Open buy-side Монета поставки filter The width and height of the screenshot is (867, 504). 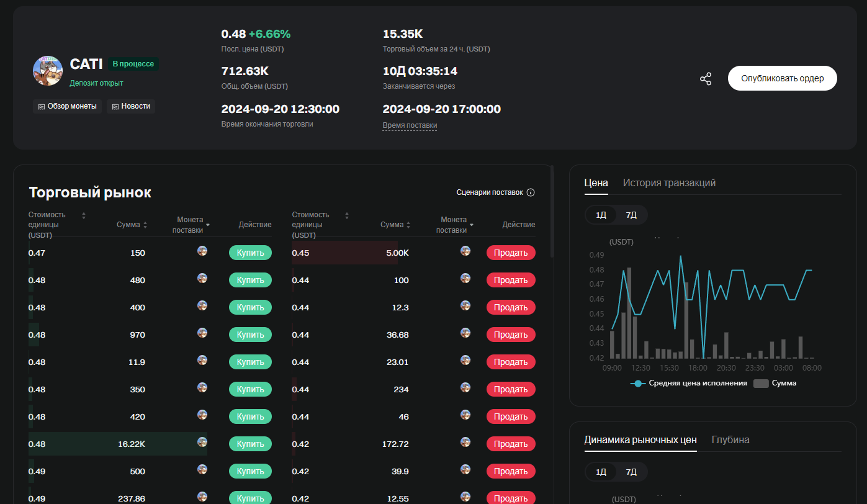point(208,225)
